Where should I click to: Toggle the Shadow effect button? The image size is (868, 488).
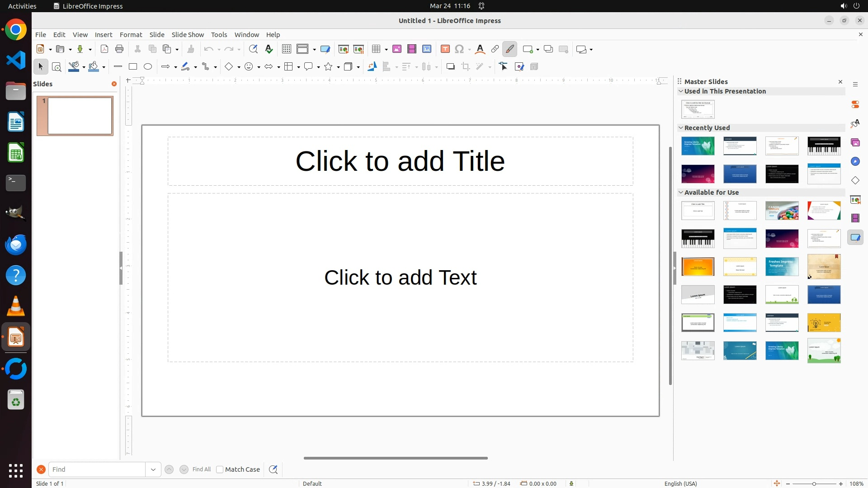450,67
